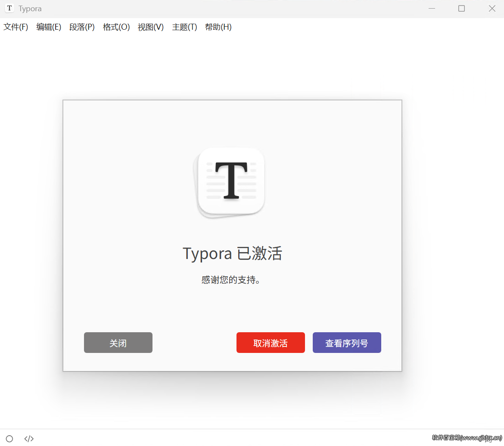Click the purple 查看序列号 button

[347, 343]
